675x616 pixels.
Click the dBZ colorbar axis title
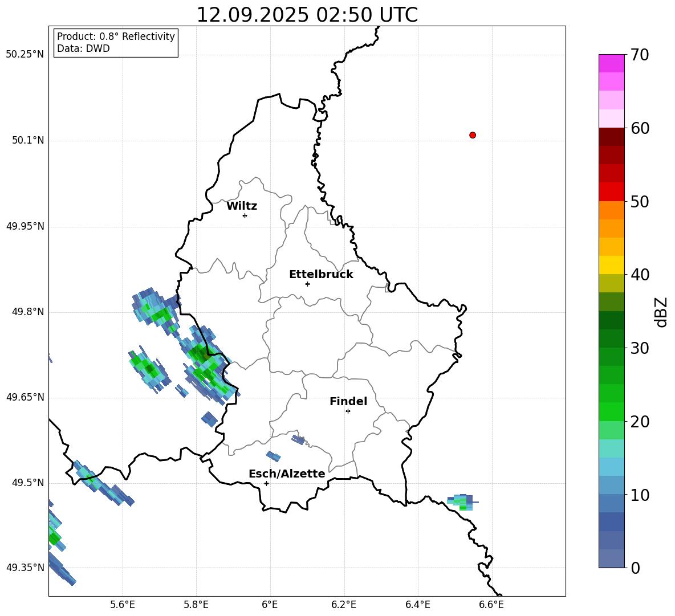662,312
